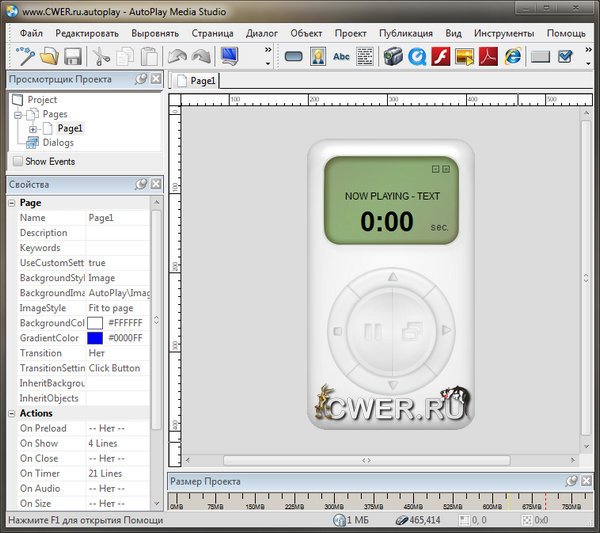Image resolution: width=600 pixels, height=533 pixels.
Task: Insert a PDF object from the toolbar
Action: pos(490,56)
